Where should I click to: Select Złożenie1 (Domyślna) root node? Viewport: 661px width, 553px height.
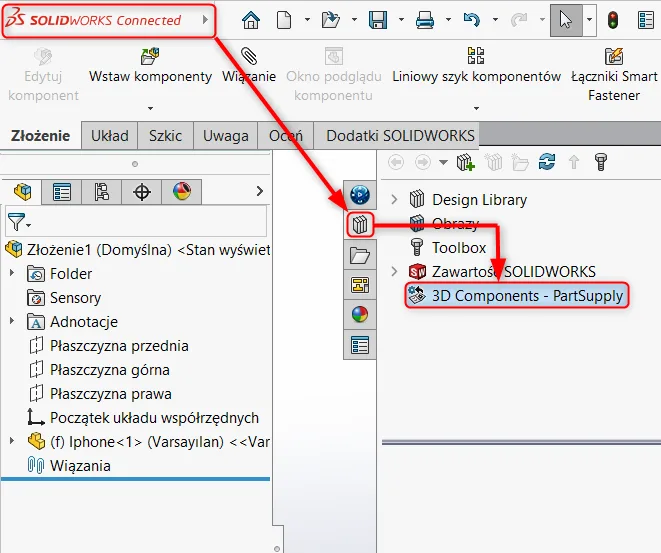pyautogui.click(x=137, y=250)
